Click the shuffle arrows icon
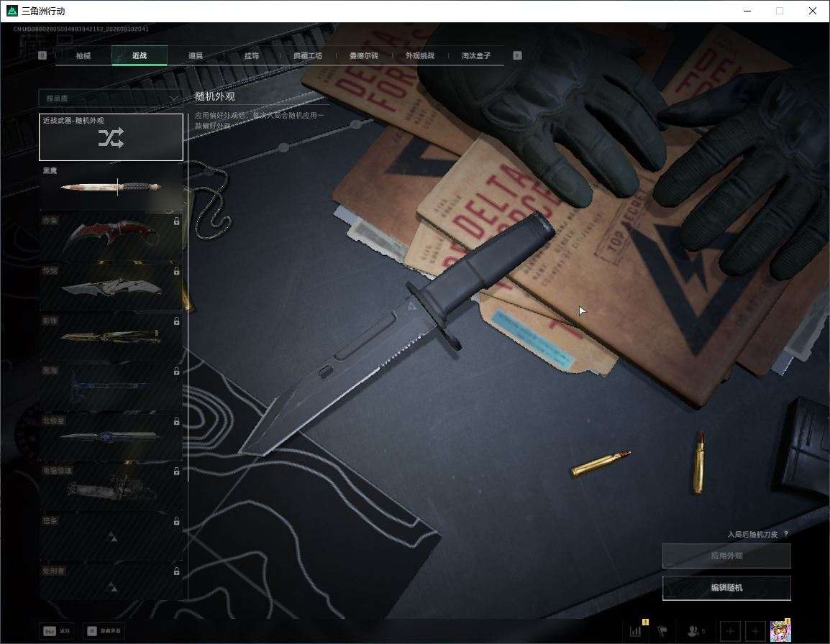Screen dimensions: 830x644 (111, 137)
